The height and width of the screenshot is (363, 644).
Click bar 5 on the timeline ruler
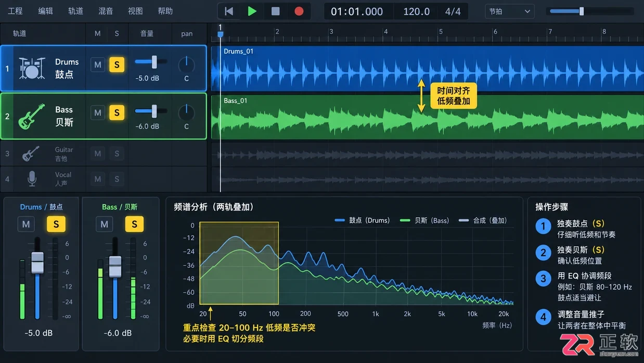(x=441, y=32)
